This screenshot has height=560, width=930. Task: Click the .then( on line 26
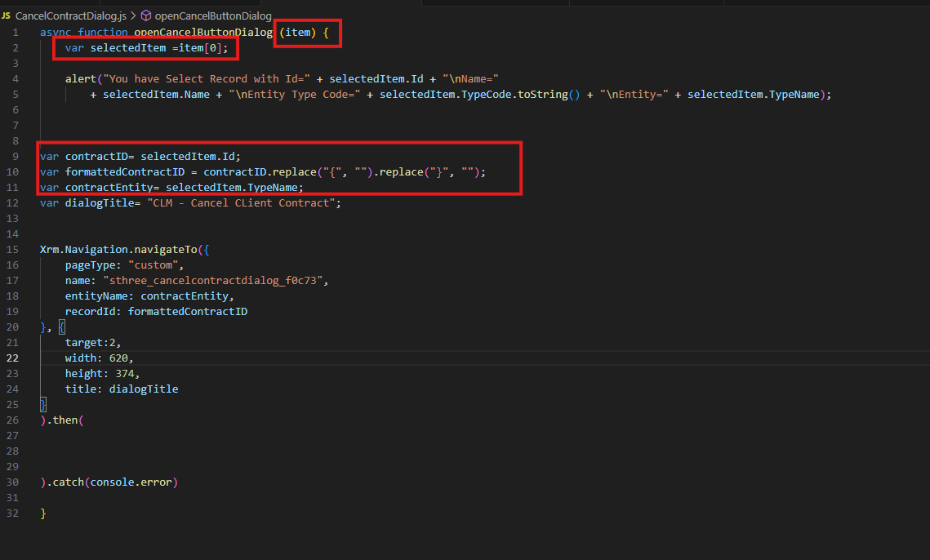coord(61,420)
